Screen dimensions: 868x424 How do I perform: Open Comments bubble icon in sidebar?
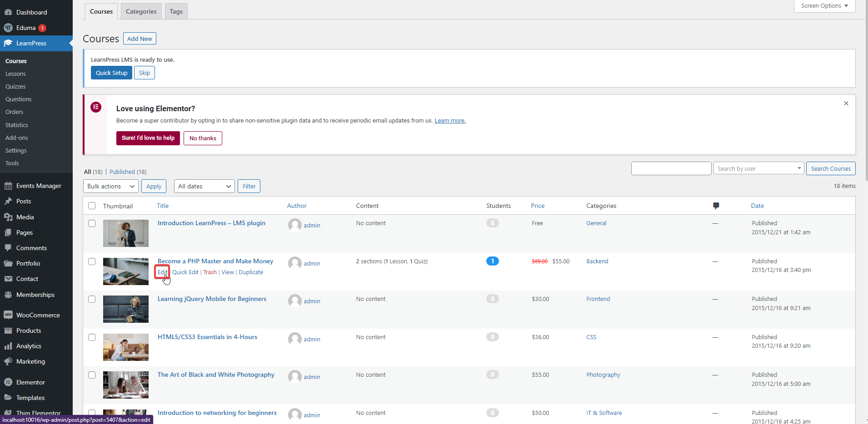(x=8, y=248)
